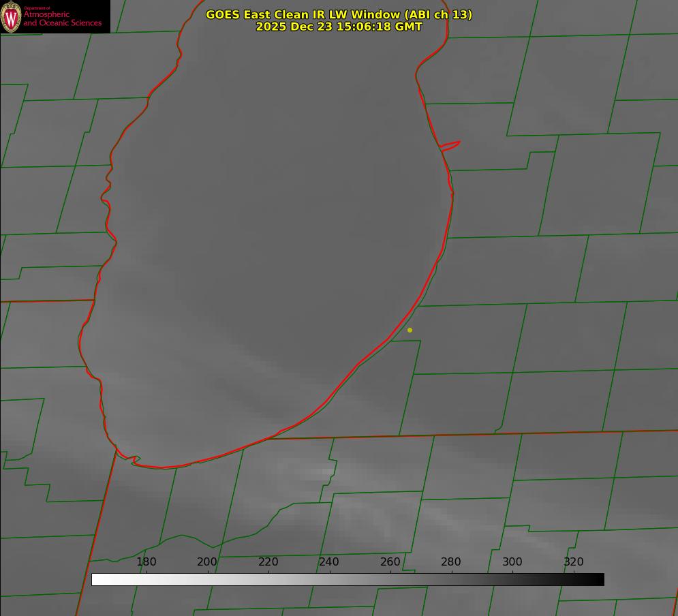This screenshot has height=616, width=678.
Task: Click the small red spit on the east shore
Action: tap(451, 145)
